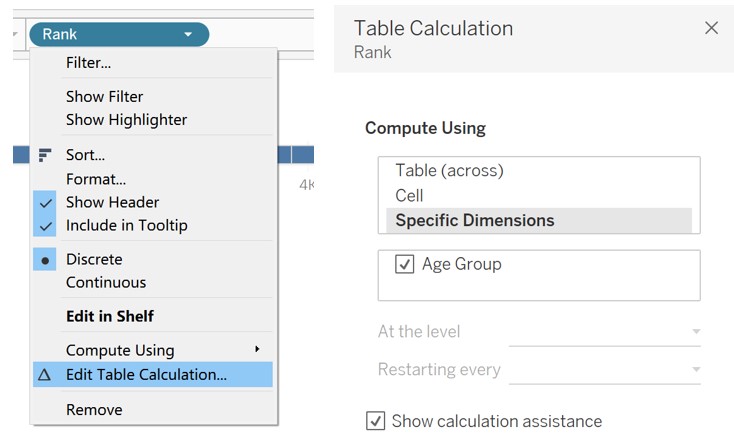Choose Filter... from the context menu
This screenshot has height=445, width=734.
click(x=88, y=63)
